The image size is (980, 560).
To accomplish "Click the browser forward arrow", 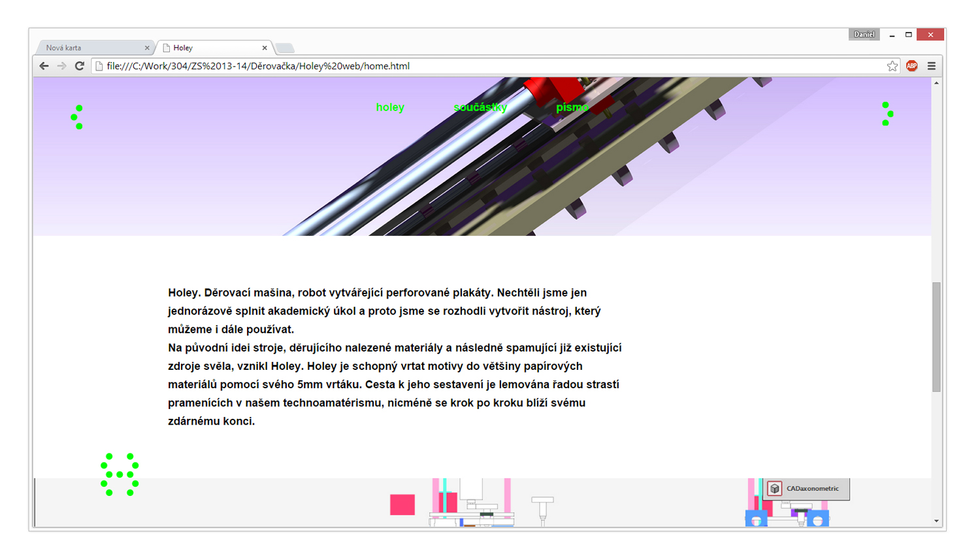I will [x=61, y=66].
